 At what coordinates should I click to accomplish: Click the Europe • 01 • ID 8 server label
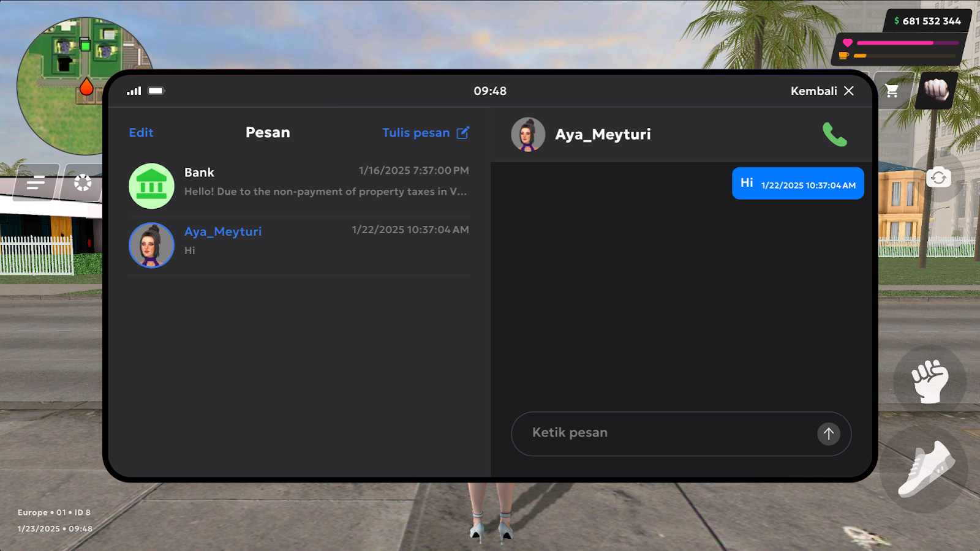54,512
